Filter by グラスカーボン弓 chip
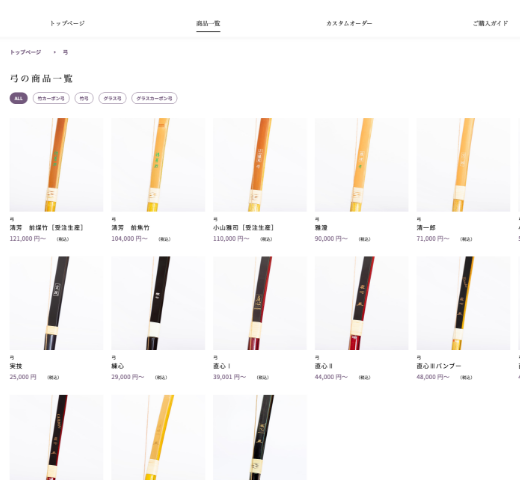Screen dimensions: 520x480 point(154,98)
